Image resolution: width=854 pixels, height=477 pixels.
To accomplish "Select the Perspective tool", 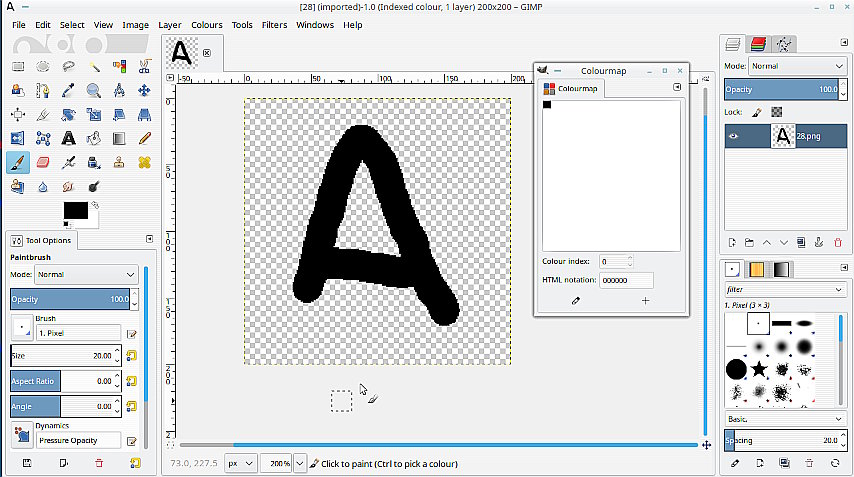I will click(144, 114).
